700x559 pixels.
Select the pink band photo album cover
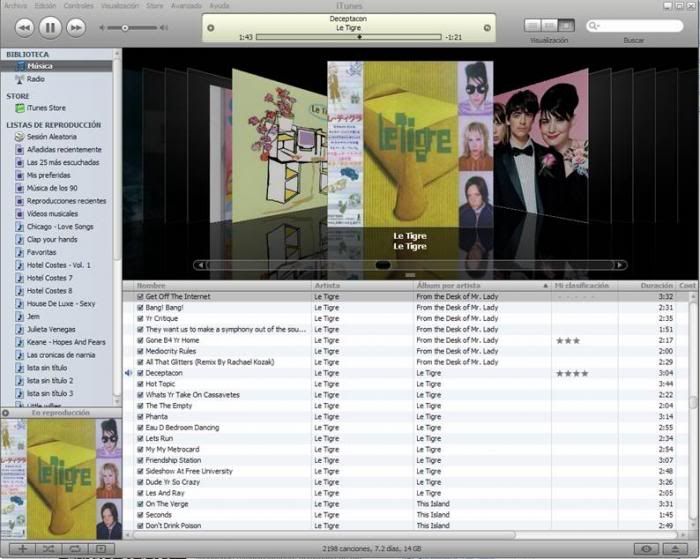click(x=541, y=147)
